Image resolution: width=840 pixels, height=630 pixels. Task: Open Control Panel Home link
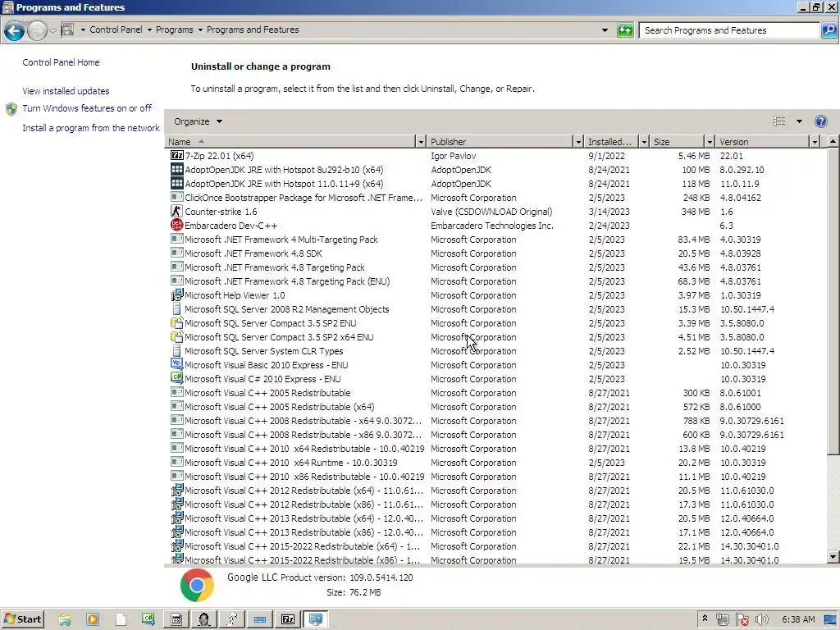point(61,62)
